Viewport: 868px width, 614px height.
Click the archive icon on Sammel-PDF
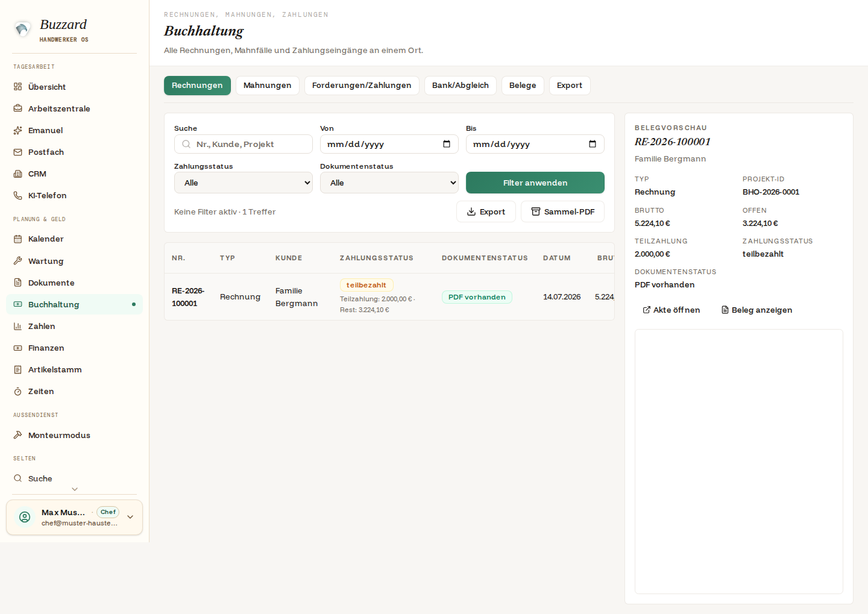[x=536, y=211]
